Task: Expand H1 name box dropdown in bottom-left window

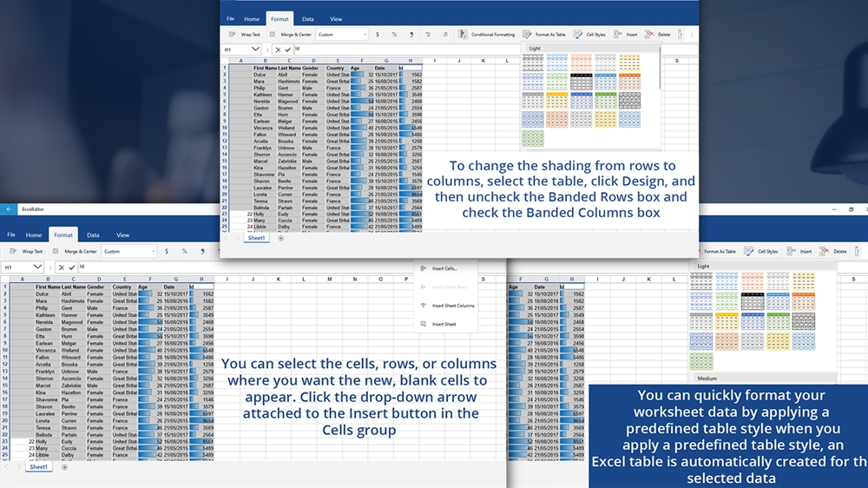Action: coord(37,267)
